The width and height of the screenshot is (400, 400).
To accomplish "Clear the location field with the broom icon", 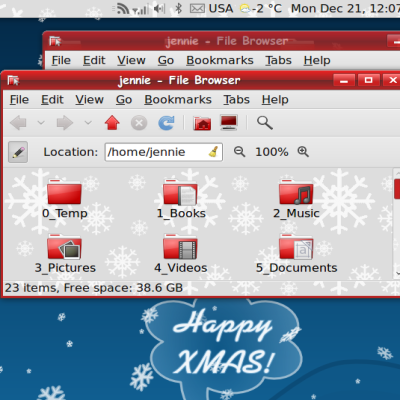I will point(214,152).
